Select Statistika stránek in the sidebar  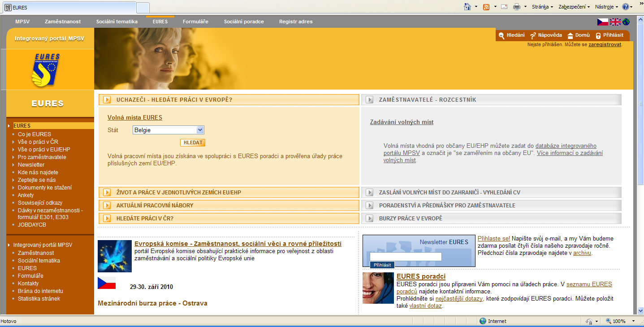click(x=39, y=299)
